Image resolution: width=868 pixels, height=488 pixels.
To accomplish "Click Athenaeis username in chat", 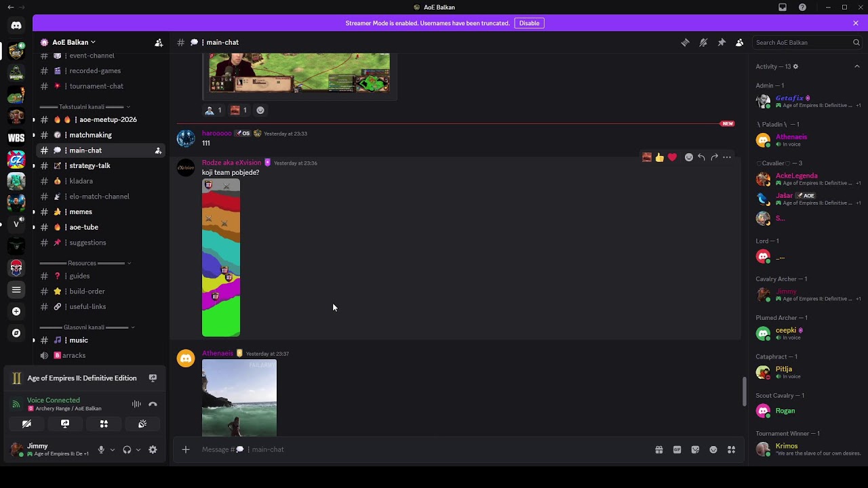I will tap(218, 353).
